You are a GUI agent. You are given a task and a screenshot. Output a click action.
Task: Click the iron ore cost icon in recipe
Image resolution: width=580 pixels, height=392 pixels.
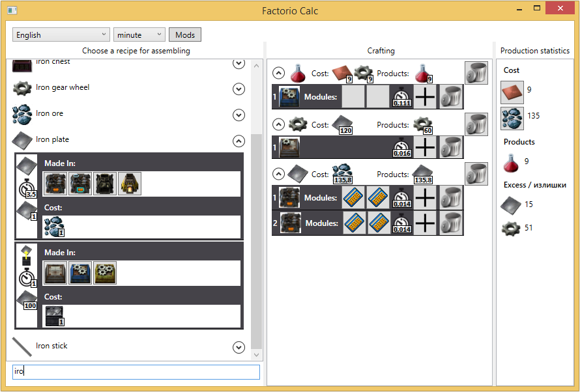(54, 227)
